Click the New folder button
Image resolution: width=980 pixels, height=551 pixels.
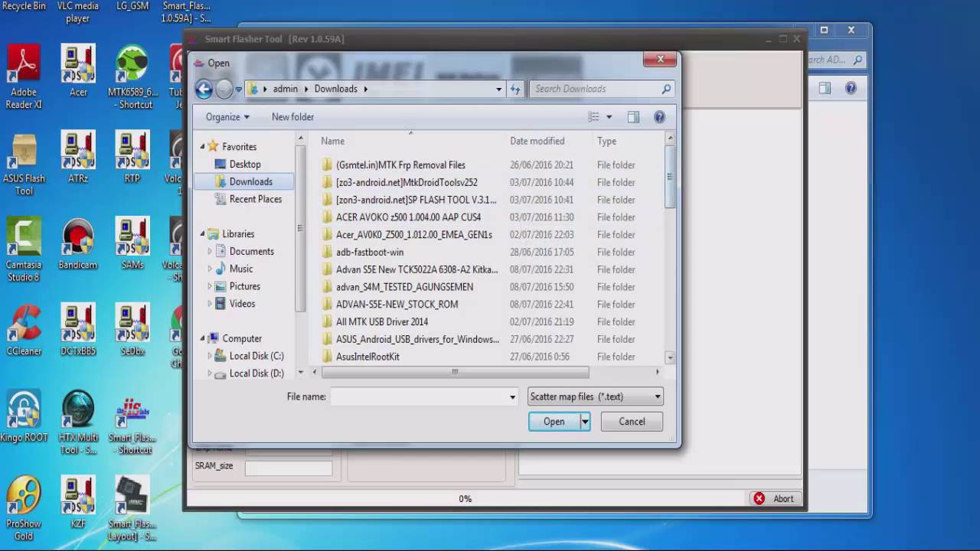(292, 117)
